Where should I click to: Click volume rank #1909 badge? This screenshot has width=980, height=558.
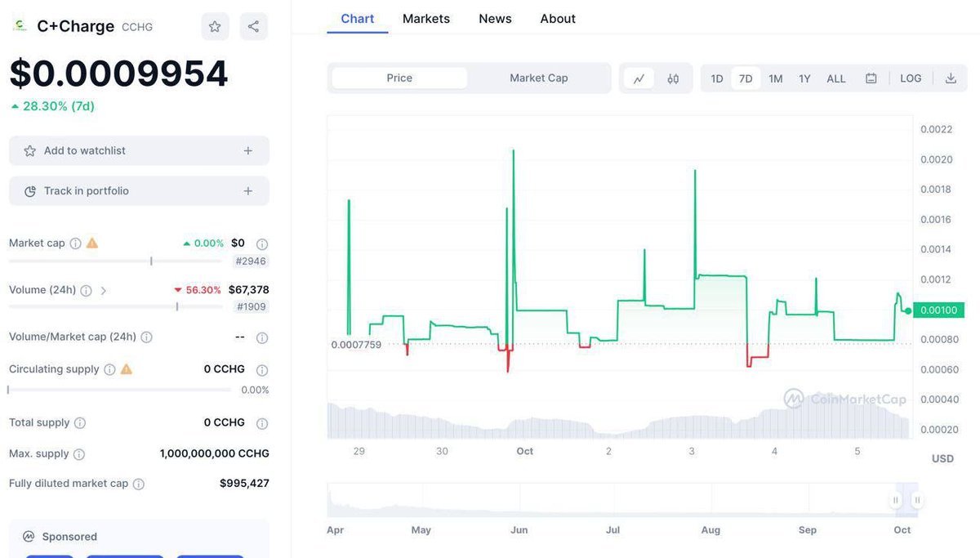252,307
